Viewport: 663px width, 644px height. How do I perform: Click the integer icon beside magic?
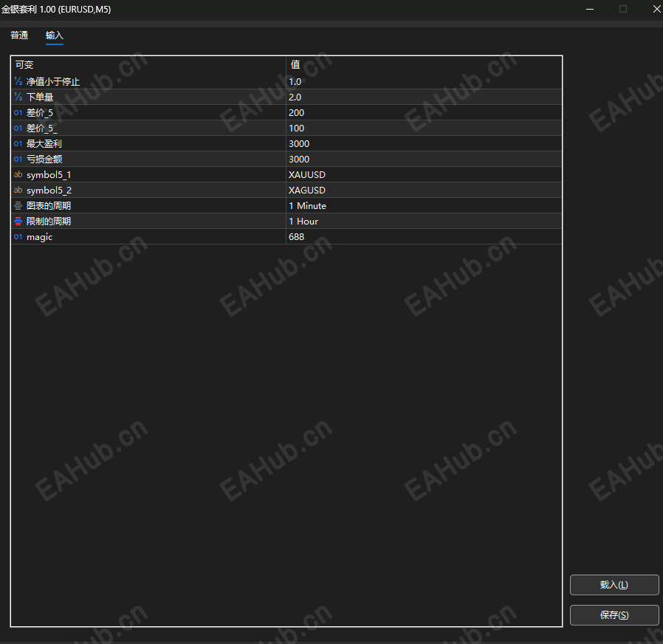[x=18, y=237]
